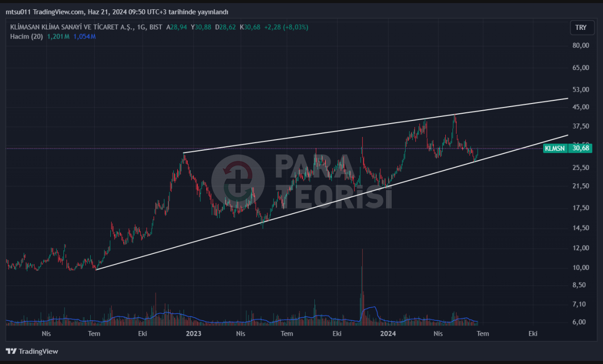Click the 45,00 price axis label

click(581, 107)
